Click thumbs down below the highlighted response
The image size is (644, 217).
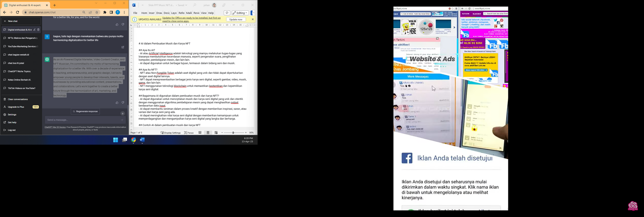click(123, 103)
